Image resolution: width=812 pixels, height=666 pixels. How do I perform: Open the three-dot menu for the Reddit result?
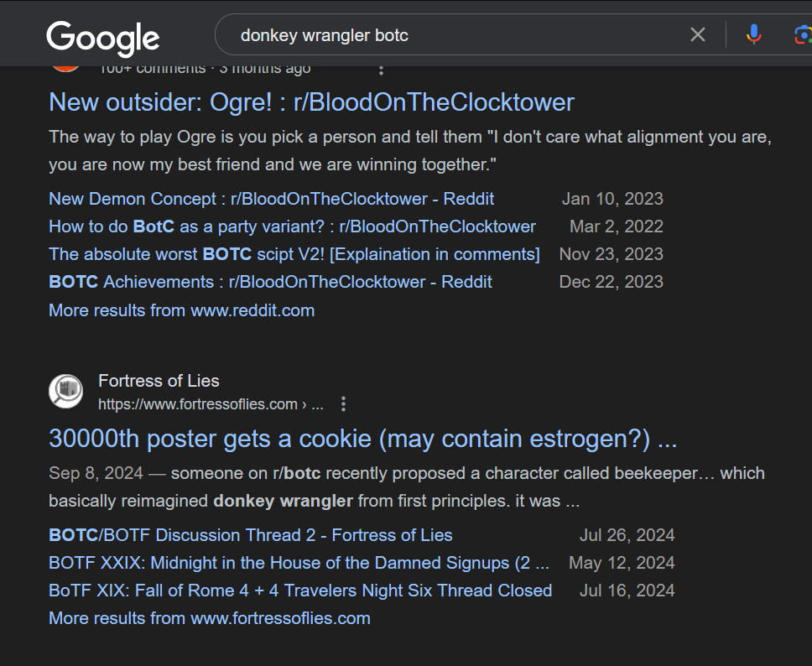pos(381,70)
